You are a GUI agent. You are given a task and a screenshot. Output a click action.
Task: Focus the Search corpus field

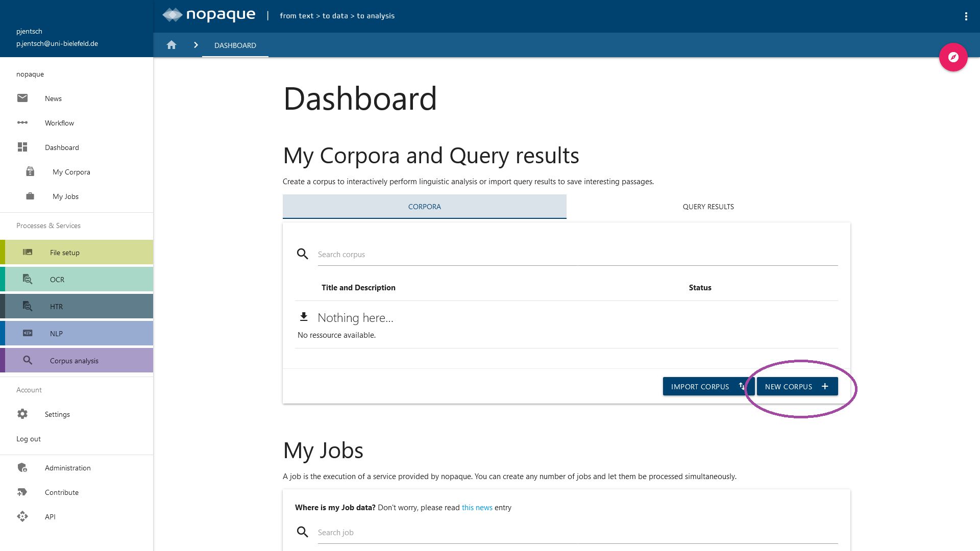577,255
